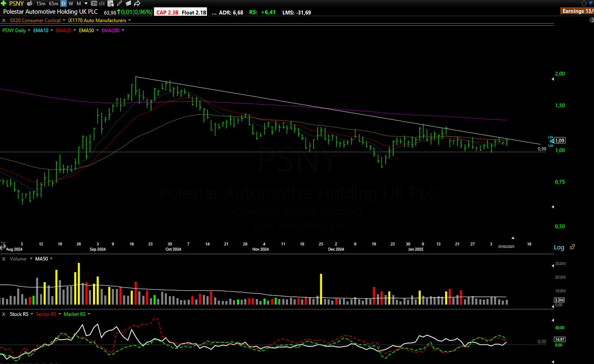
Task: Select the Weekly (W) timeframe
Action: pyautogui.click(x=71, y=3)
